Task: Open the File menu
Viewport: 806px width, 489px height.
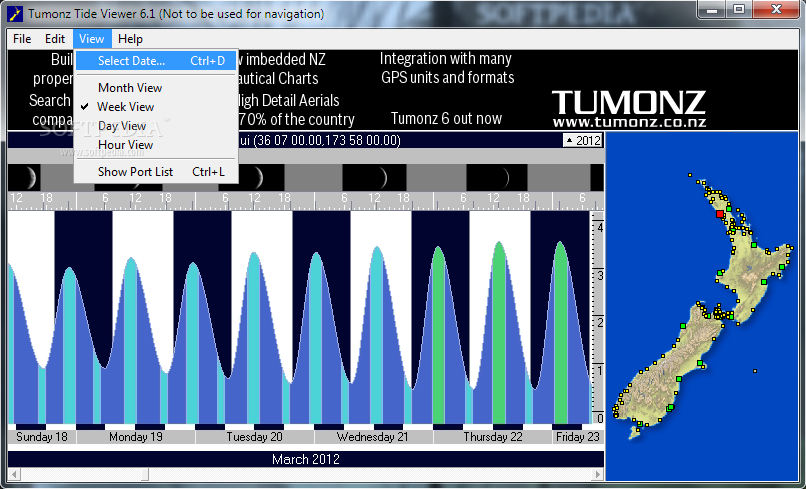Action: coord(22,39)
